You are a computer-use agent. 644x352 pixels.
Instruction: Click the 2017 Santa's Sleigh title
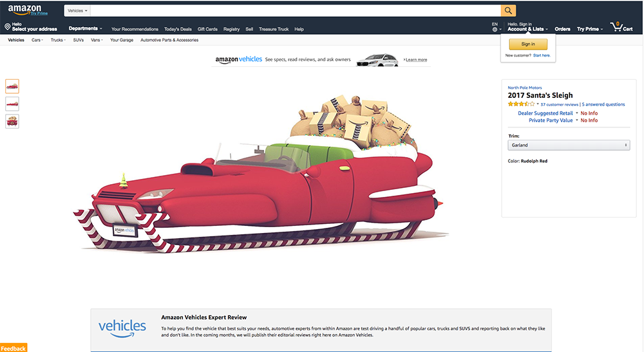pos(540,95)
